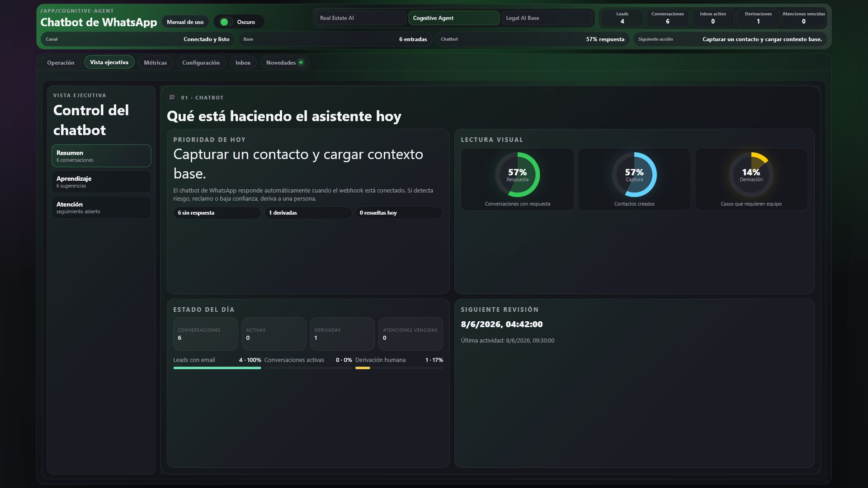Open the Operación tab
Viewport: 868px width, 488px height.
point(61,62)
